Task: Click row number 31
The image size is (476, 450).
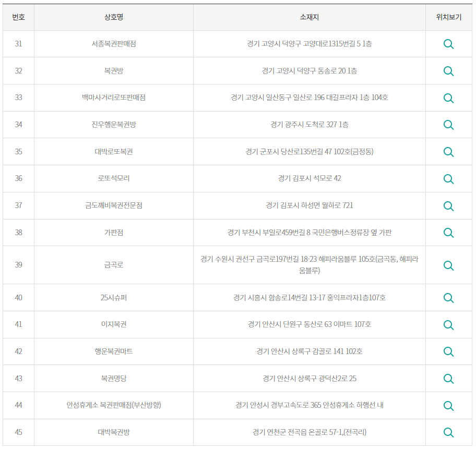Action: click(18, 44)
